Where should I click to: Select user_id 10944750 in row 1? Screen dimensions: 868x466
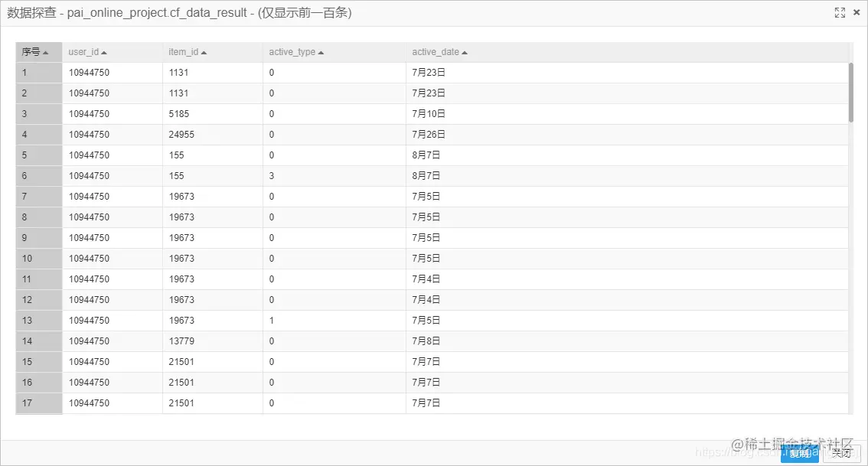[x=113, y=73]
